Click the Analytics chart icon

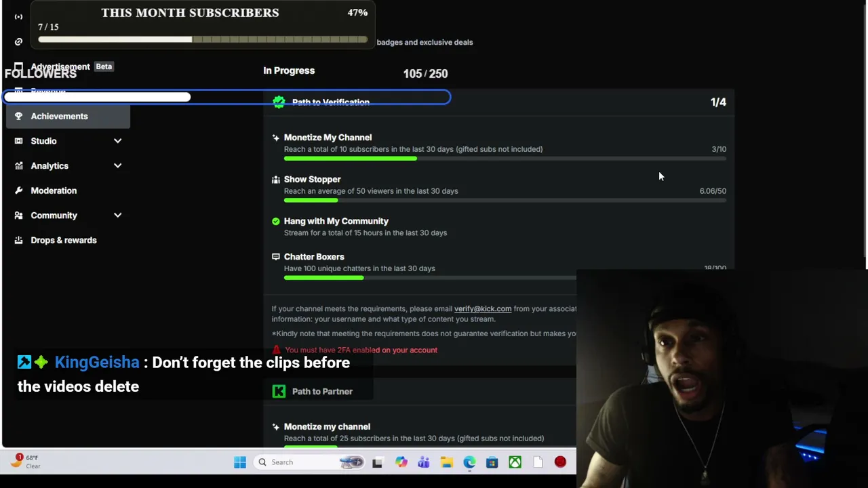18,165
